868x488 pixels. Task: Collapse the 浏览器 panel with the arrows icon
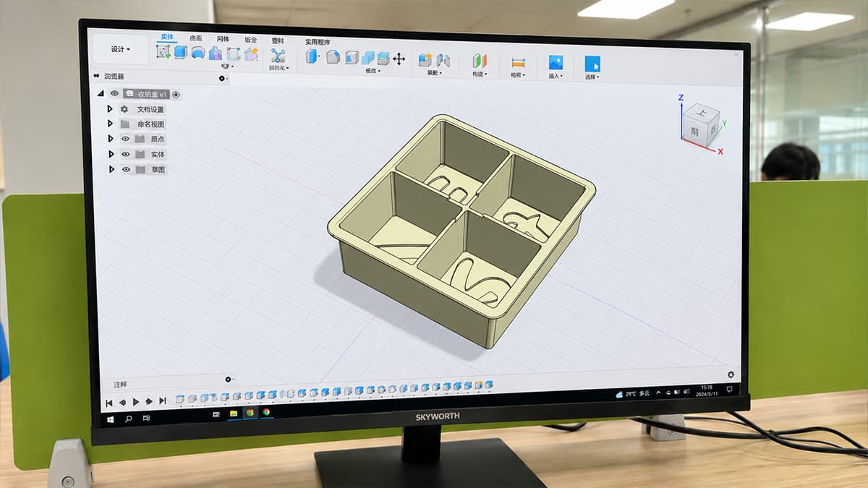tap(96, 75)
